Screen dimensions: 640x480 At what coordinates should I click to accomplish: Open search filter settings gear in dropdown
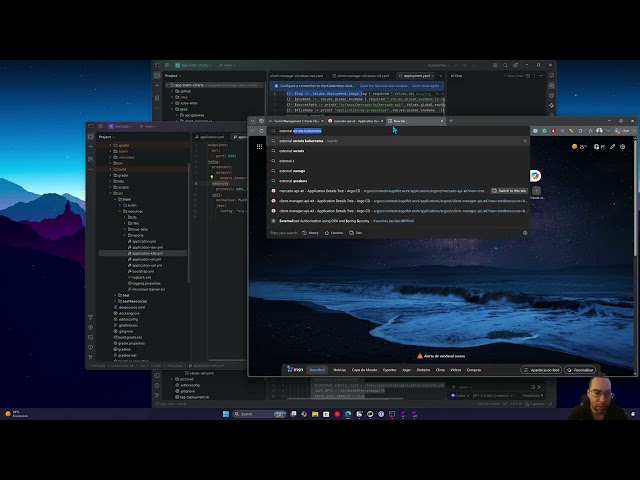click(525, 233)
